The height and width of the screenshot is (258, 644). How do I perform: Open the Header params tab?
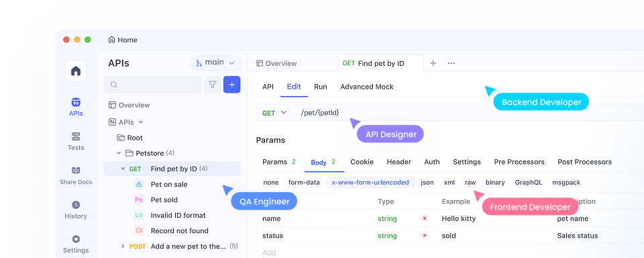pos(398,162)
